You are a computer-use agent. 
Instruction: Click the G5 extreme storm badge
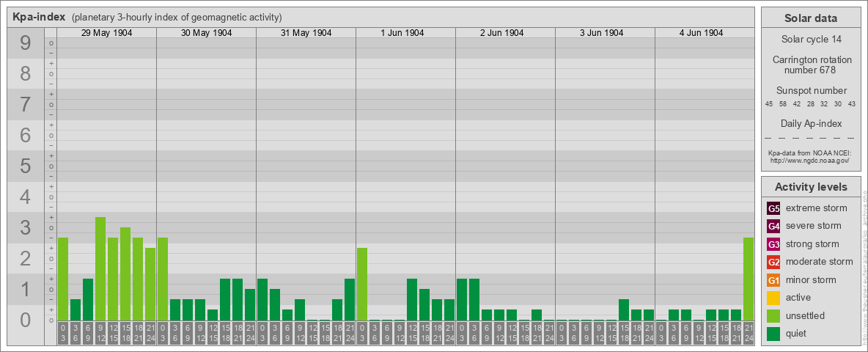(774, 209)
